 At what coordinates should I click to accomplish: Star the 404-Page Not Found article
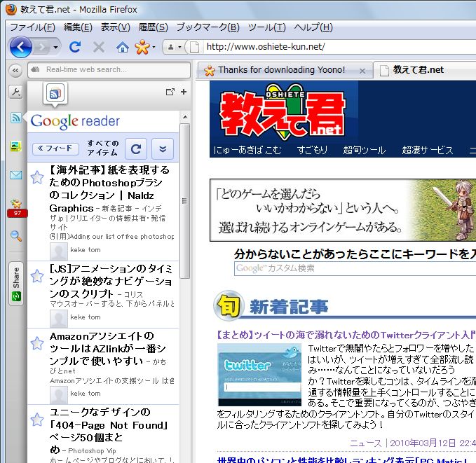pos(37,420)
